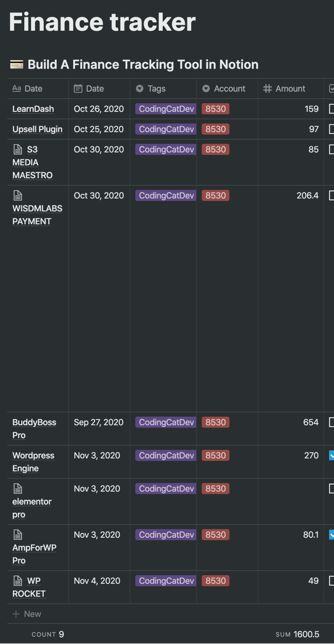This screenshot has height=644, width=334.
Task: Toggle checkbox in elementor pro row
Action: [x=331, y=488]
